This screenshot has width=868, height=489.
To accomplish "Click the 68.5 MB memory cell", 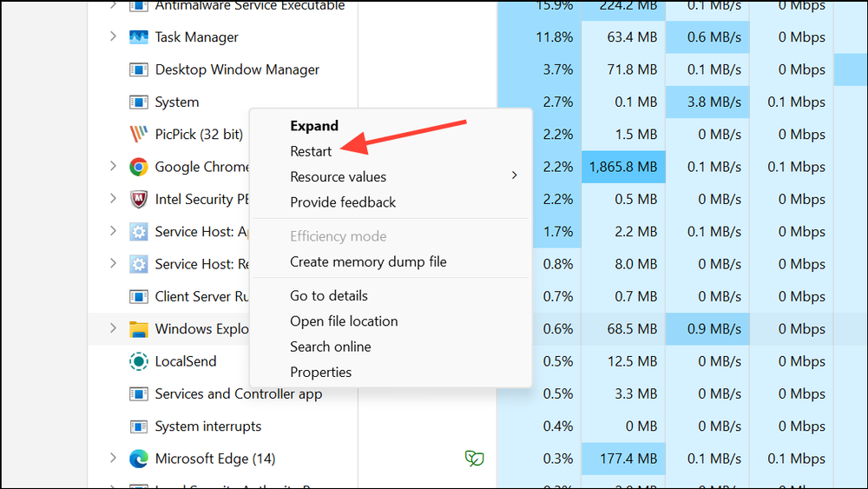I will pos(623,329).
